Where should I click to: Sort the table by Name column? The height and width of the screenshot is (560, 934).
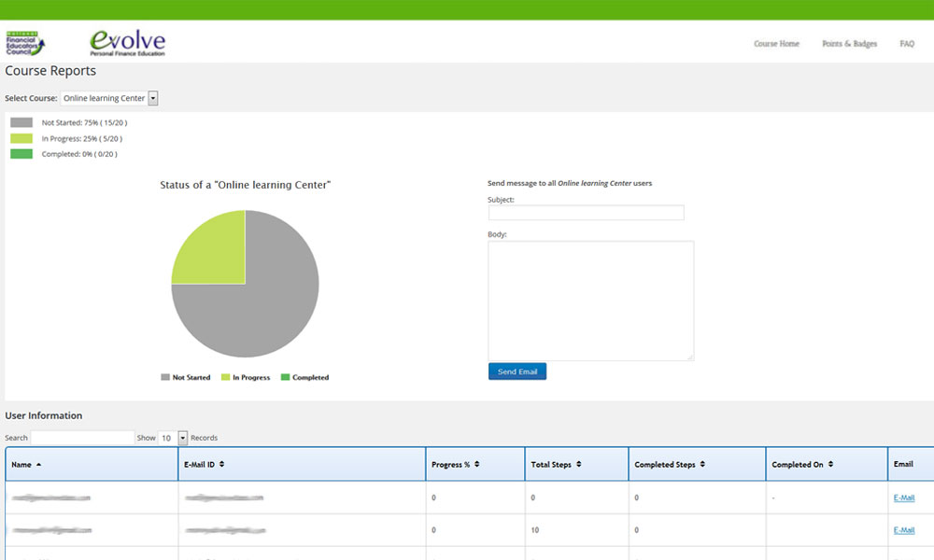[92, 464]
